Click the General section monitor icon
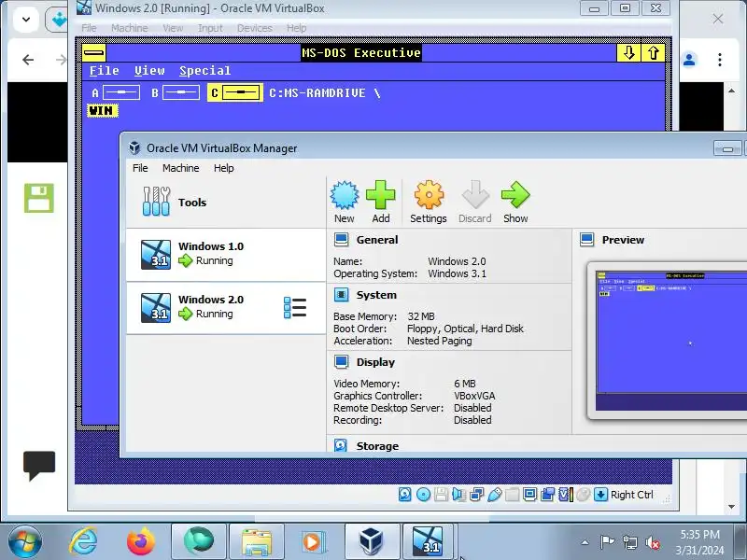The image size is (747, 560). (x=341, y=240)
